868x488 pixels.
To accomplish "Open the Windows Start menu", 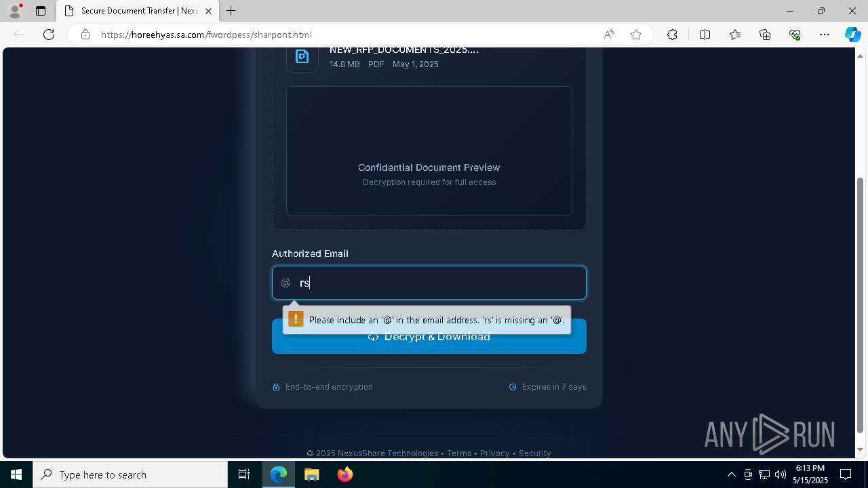I will 16,474.
